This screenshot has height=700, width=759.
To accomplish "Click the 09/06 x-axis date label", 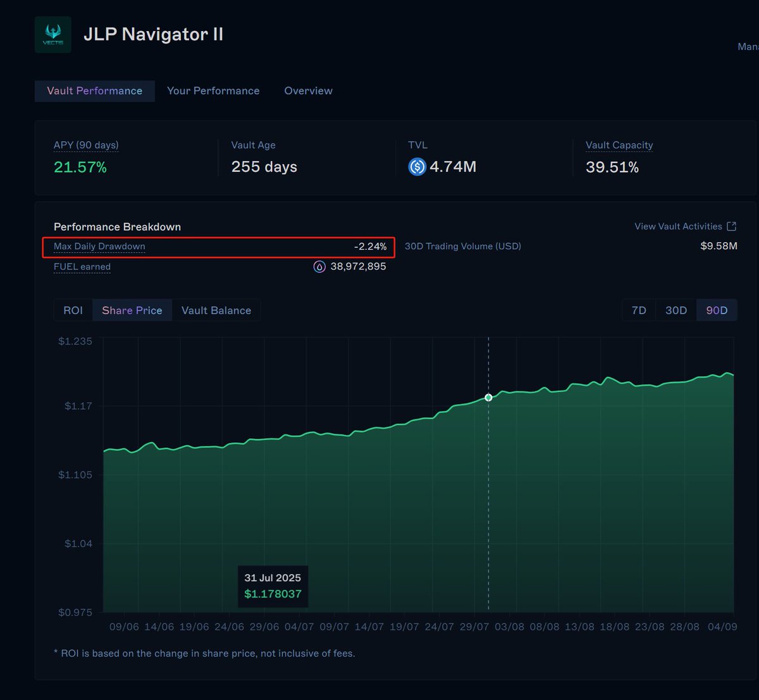I will click(x=124, y=627).
